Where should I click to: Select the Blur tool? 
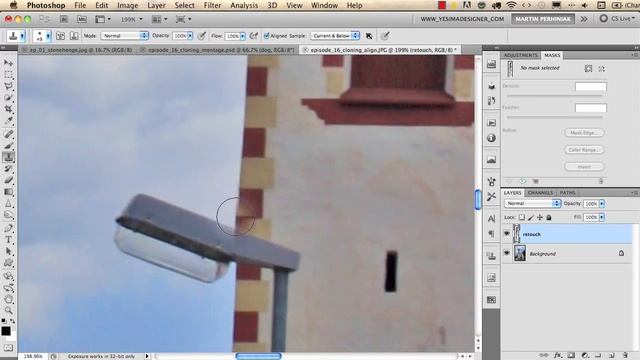[x=8, y=203]
